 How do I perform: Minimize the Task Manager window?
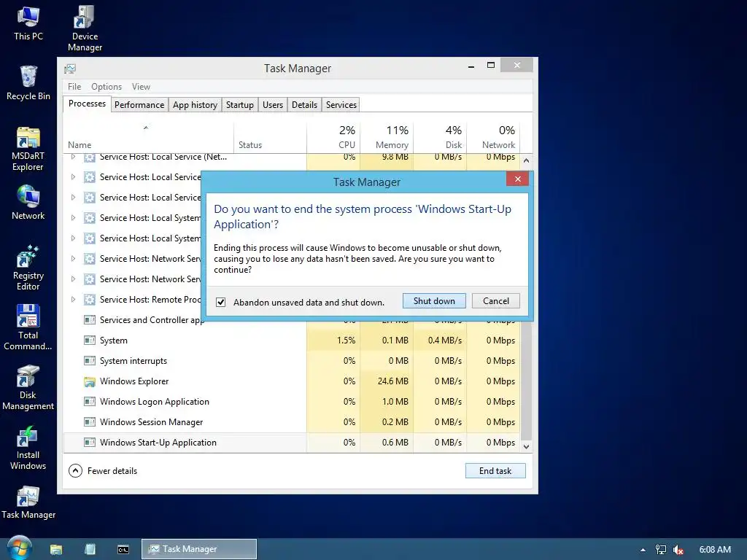pyautogui.click(x=471, y=66)
